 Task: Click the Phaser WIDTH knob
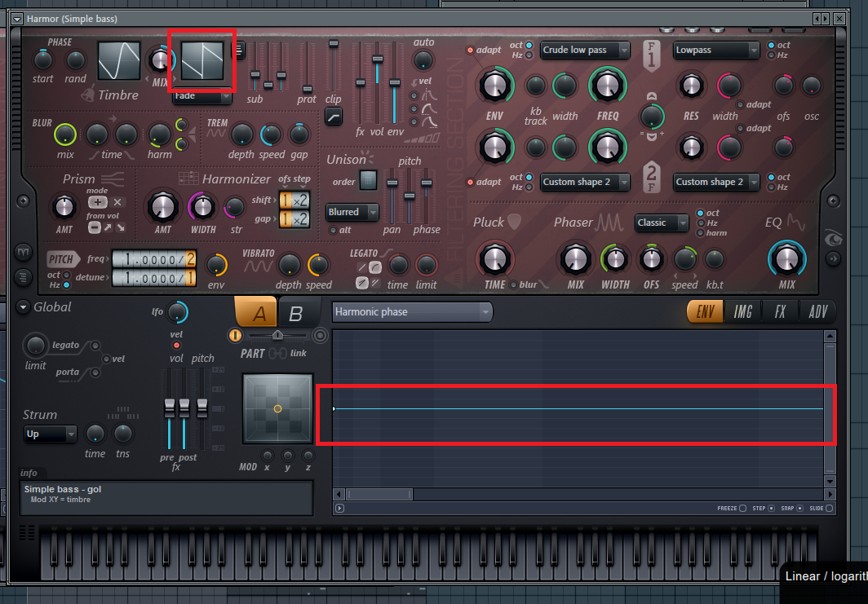tap(614, 259)
